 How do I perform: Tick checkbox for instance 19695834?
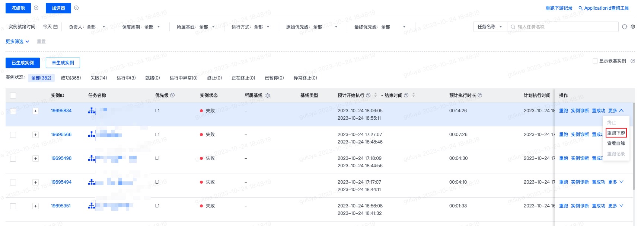13,111
